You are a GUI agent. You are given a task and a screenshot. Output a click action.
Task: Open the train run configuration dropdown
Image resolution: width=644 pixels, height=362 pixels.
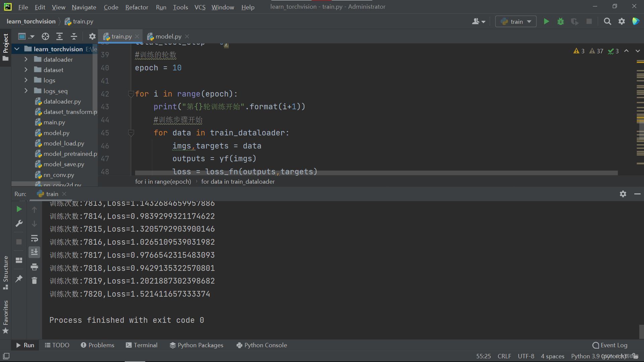[x=516, y=21]
